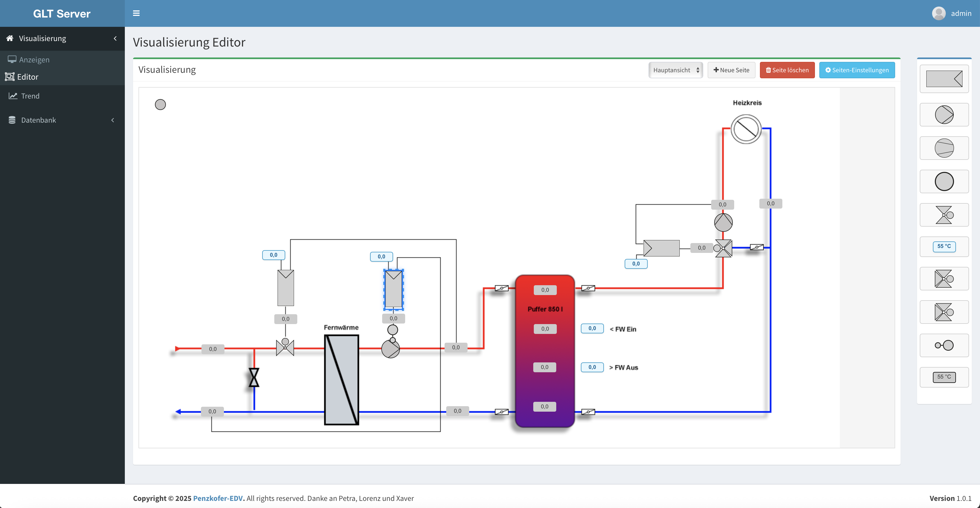This screenshot has height=508, width=980.
Task: Open Seiten-Einstellungen
Action: click(x=857, y=70)
